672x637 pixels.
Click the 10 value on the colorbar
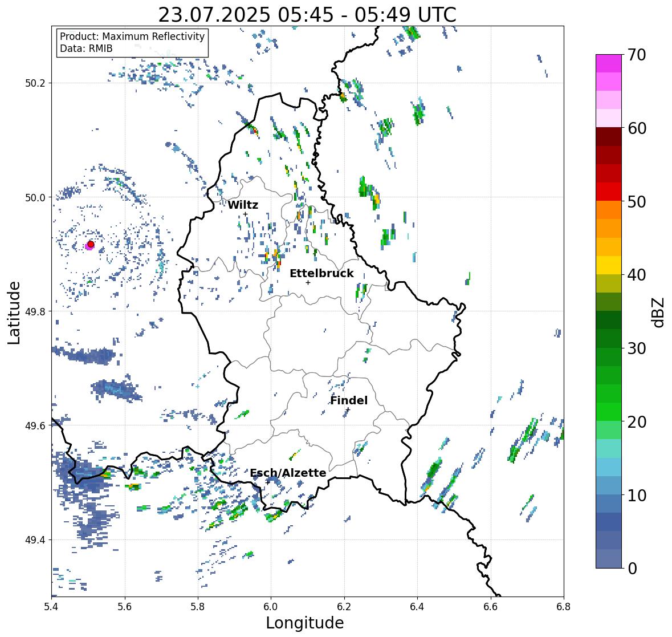click(637, 495)
